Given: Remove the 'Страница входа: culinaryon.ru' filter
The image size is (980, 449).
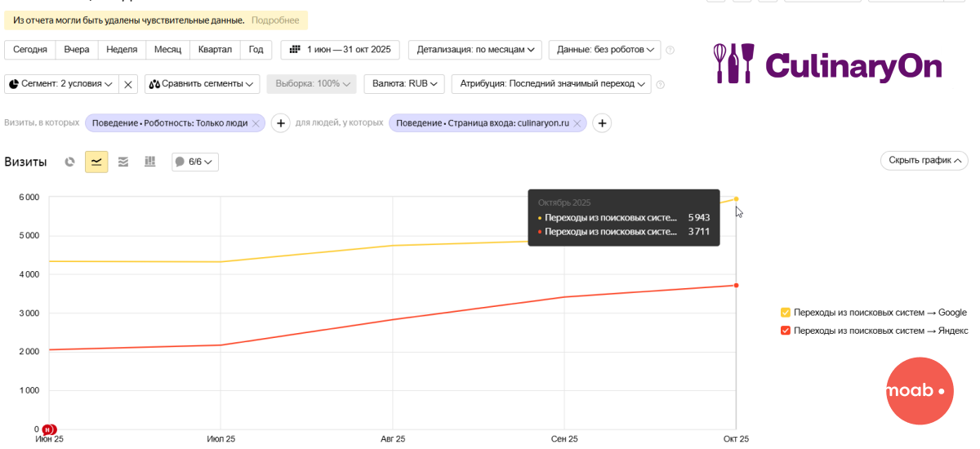Looking at the screenshot, I should click(577, 123).
